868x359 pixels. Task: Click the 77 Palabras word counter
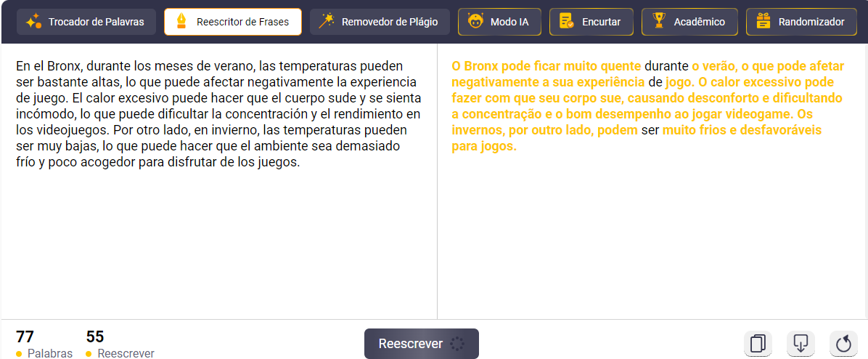coord(44,344)
